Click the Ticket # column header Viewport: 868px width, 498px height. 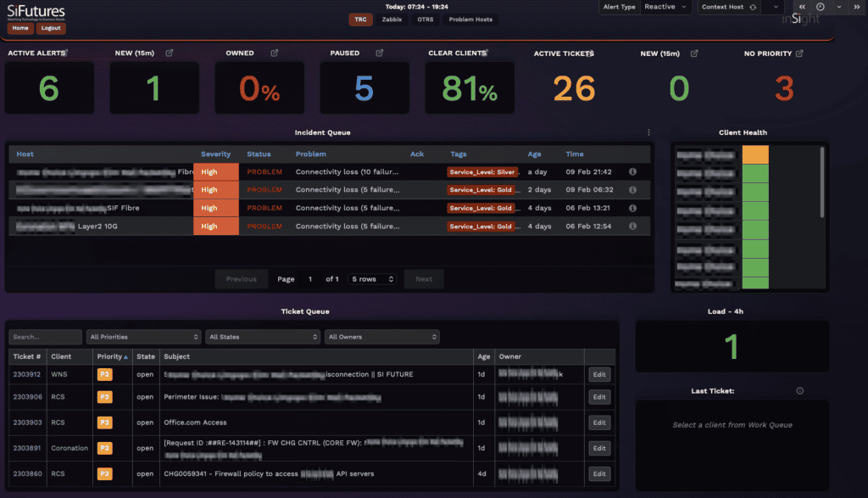[x=27, y=356]
